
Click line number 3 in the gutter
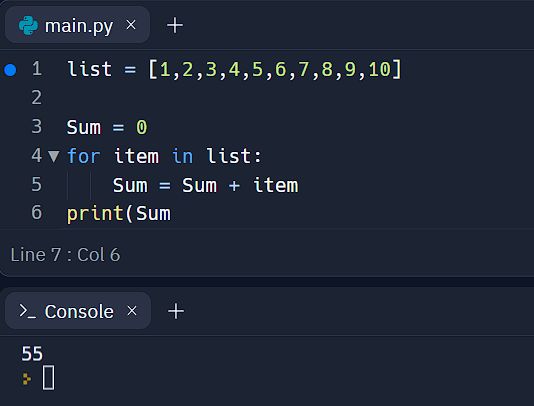click(x=36, y=127)
